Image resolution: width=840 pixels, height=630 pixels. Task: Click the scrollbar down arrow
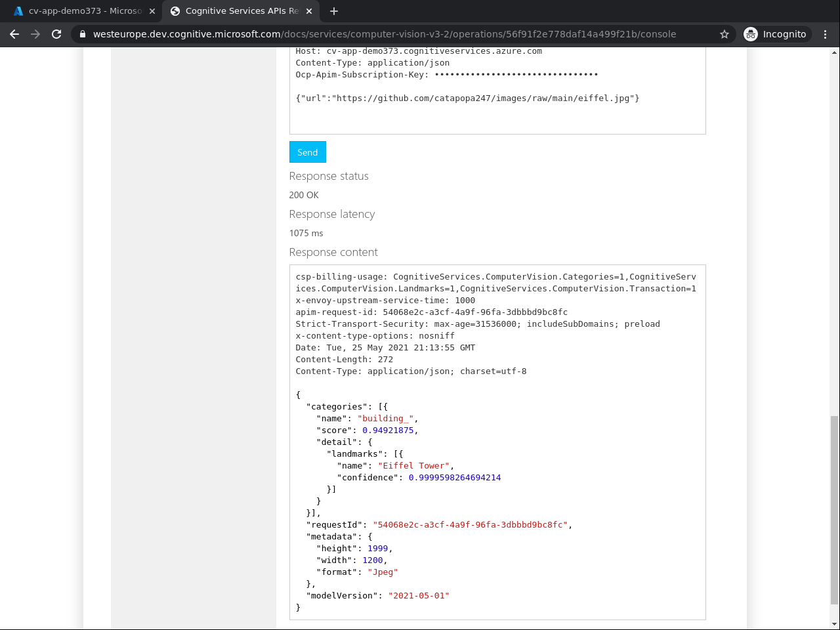pos(834,624)
